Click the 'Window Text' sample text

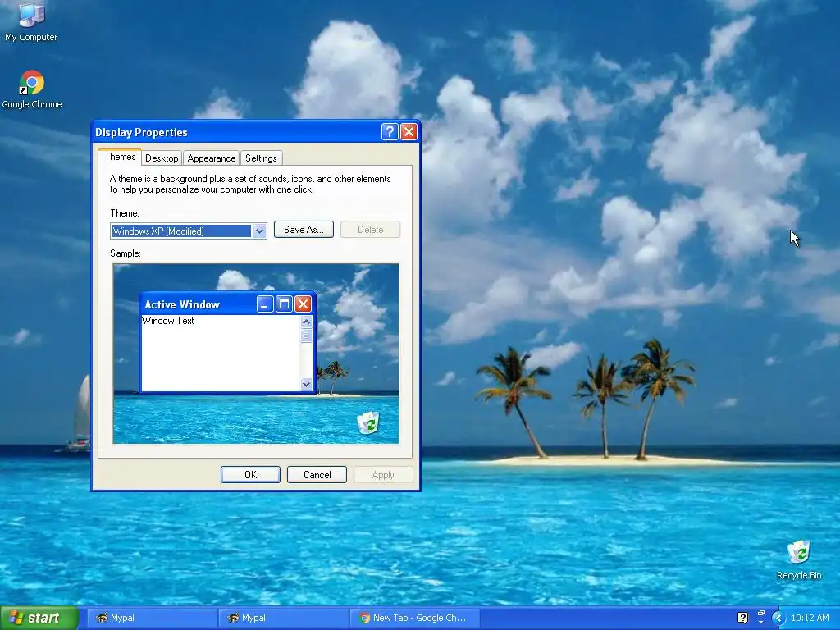click(167, 321)
